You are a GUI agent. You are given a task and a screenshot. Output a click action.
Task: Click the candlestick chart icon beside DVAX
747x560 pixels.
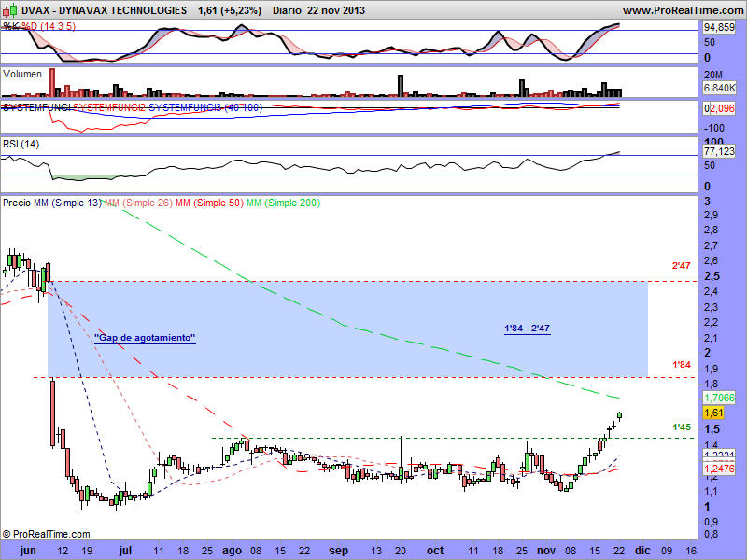(x=10, y=10)
